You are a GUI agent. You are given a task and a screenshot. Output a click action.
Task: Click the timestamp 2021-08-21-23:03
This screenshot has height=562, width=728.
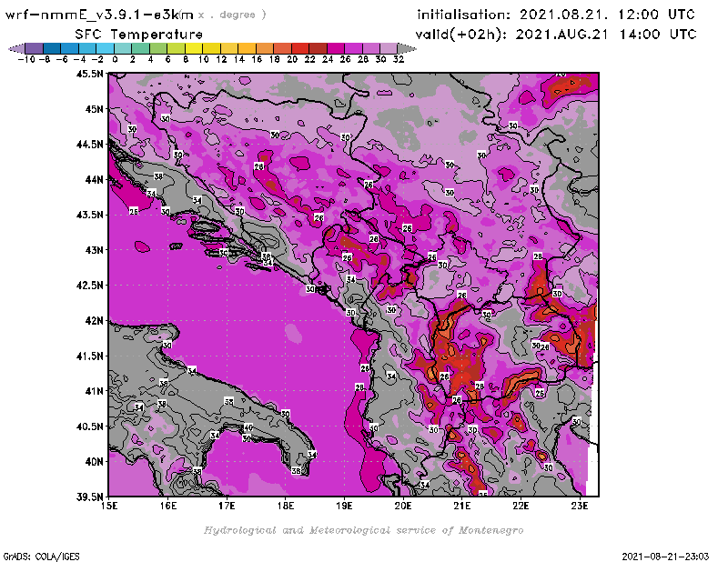pyautogui.click(x=665, y=557)
